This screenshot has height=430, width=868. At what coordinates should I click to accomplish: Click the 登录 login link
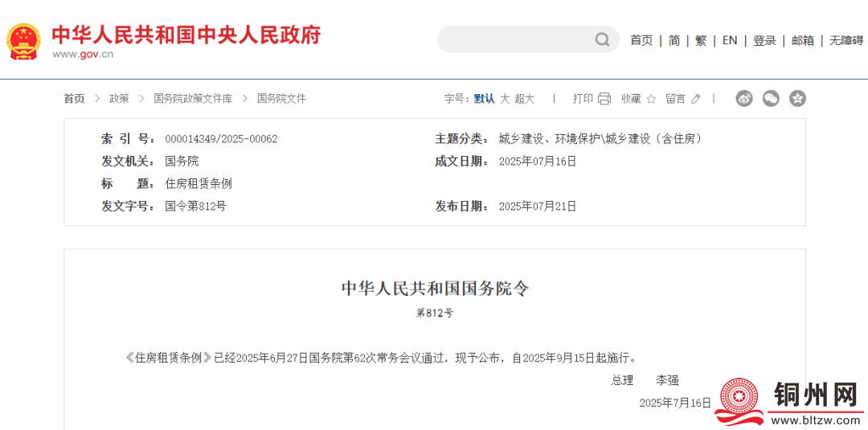[x=764, y=40]
